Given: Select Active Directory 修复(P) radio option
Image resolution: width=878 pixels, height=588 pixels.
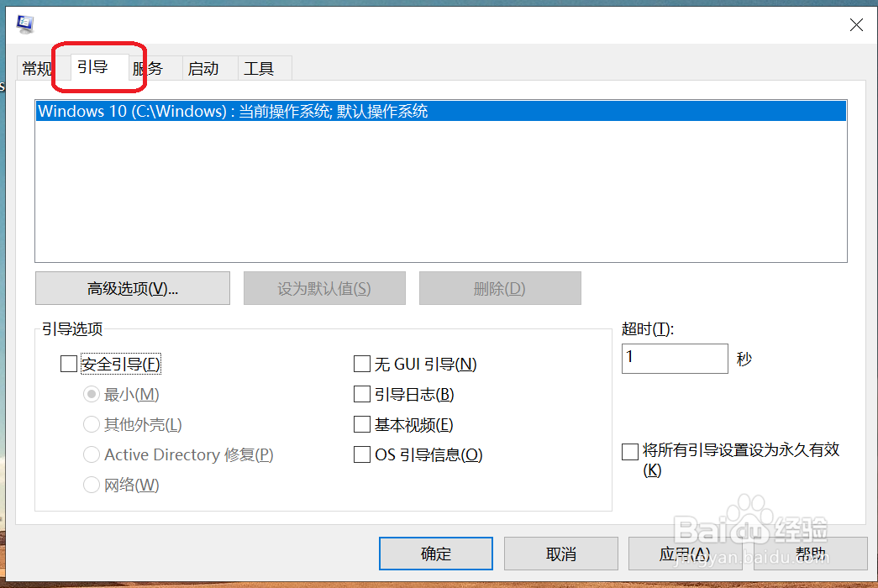Looking at the screenshot, I should point(92,454).
